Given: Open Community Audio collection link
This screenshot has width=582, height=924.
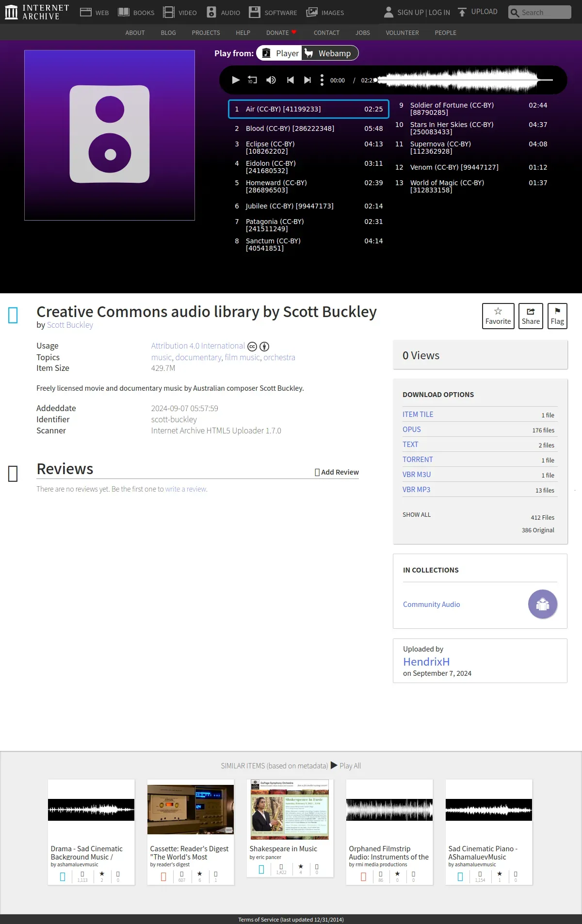Looking at the screenshot, I should [432, 605].
